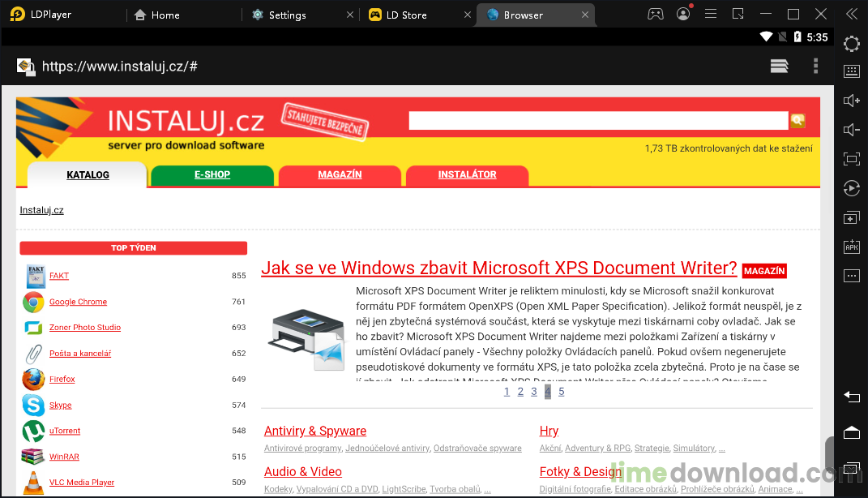
Task: Open the Pošta a kancelář link
Action: coord(80,354)
